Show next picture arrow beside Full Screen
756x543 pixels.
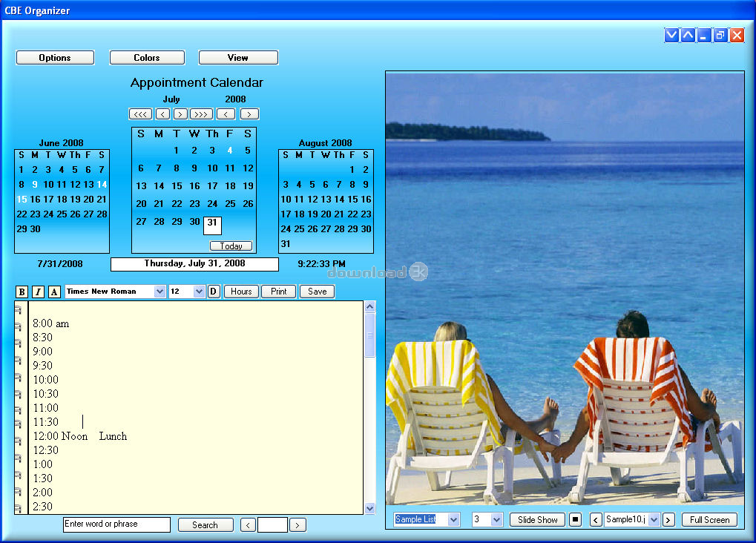(x=668, y=520)
